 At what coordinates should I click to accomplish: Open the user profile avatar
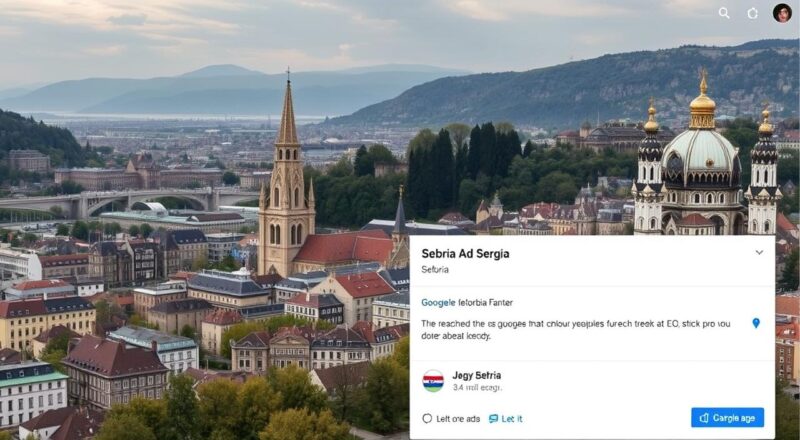coord(782,13)
